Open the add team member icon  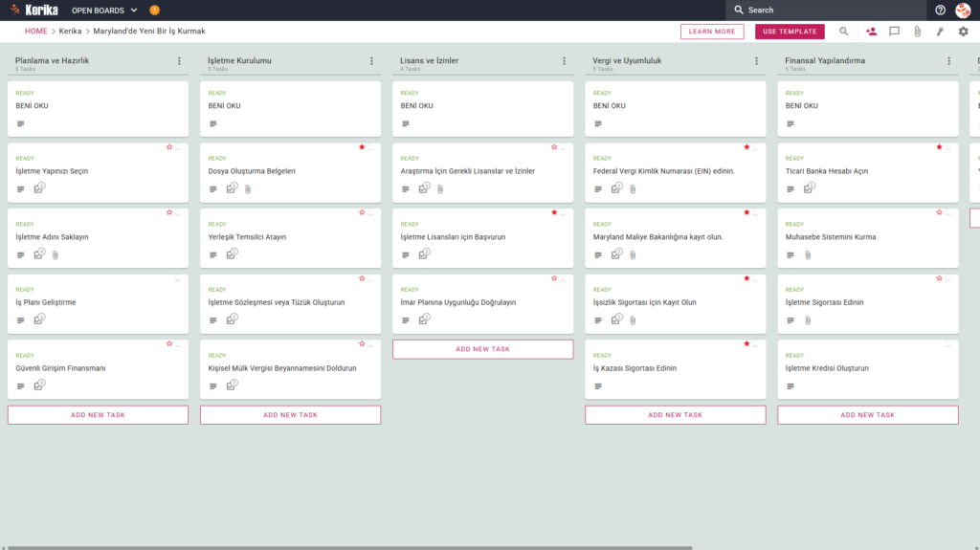[871, 32]
